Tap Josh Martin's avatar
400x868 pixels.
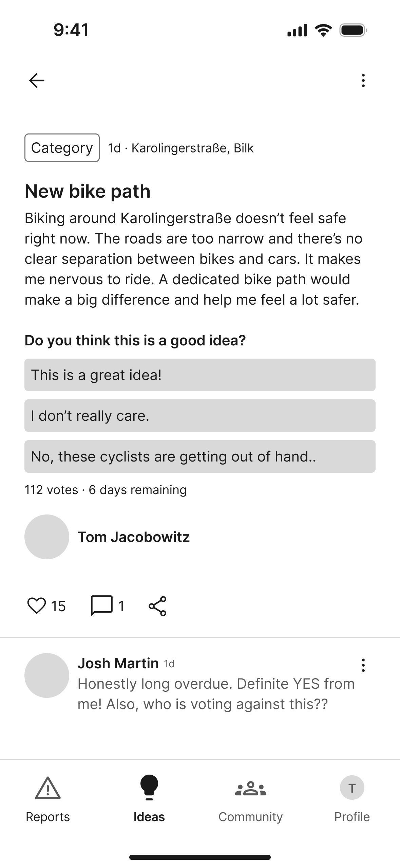tap(47, 675)
